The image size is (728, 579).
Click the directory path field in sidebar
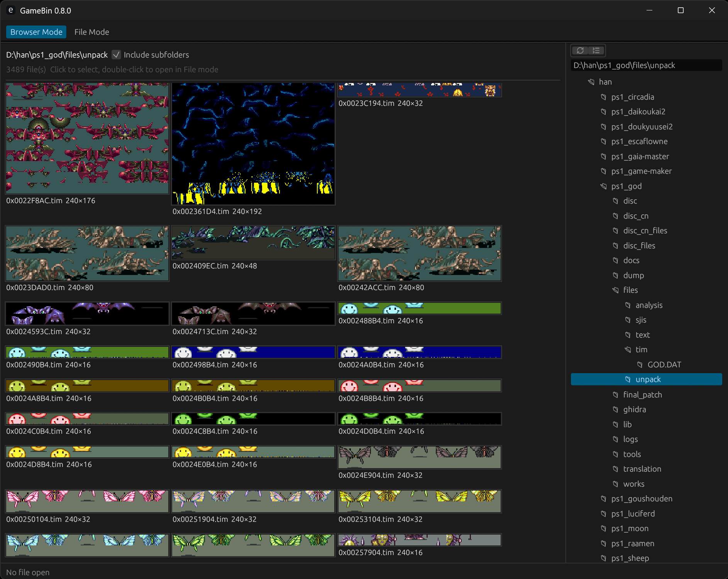click(x=646, y=65)
